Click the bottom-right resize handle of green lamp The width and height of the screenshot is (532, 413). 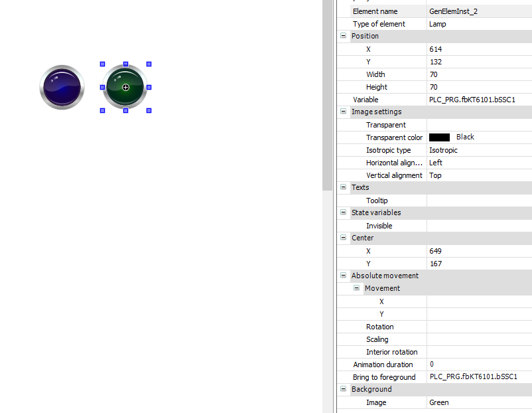(149, 110)
